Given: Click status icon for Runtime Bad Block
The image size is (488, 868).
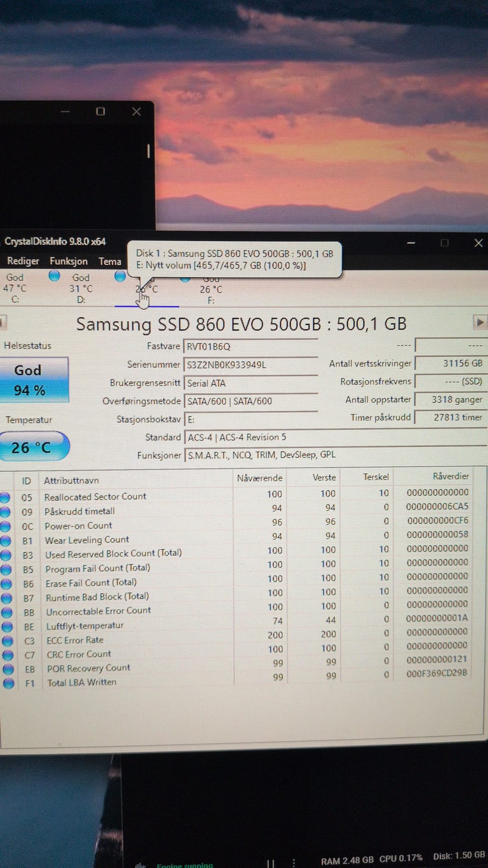Looking at the screenshot, I should [x=7, y=598].
